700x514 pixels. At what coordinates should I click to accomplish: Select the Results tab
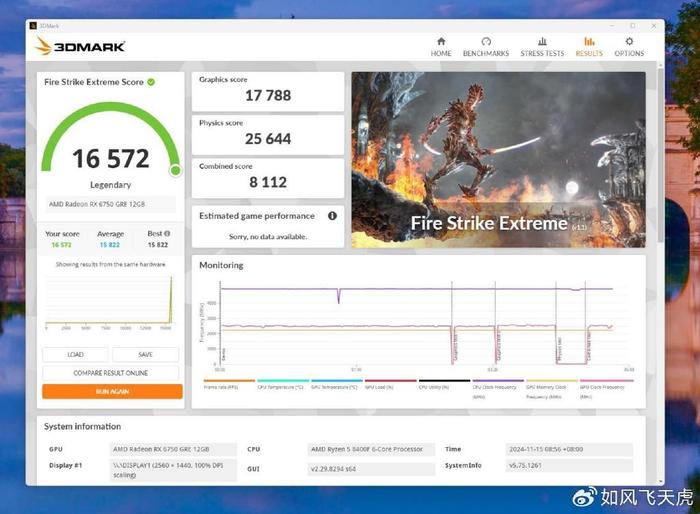pos(589,47)
